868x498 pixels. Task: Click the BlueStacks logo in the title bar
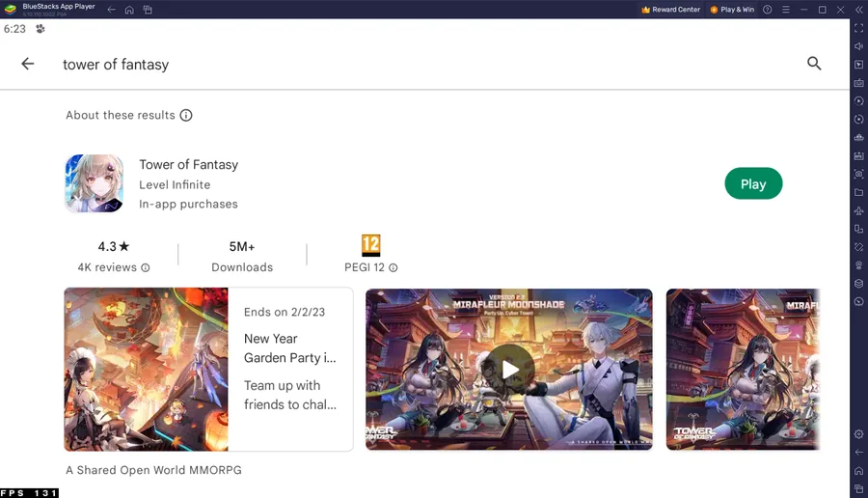10,10
